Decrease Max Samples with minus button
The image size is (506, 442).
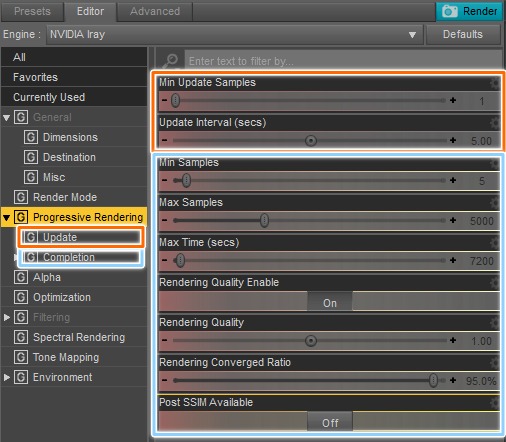(x=164, y=220)
